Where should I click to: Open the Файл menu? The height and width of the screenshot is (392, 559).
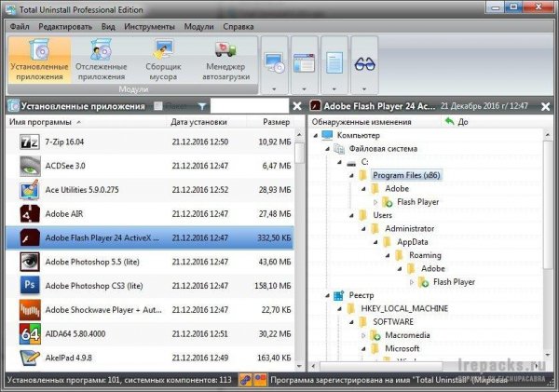coord(20,27)
